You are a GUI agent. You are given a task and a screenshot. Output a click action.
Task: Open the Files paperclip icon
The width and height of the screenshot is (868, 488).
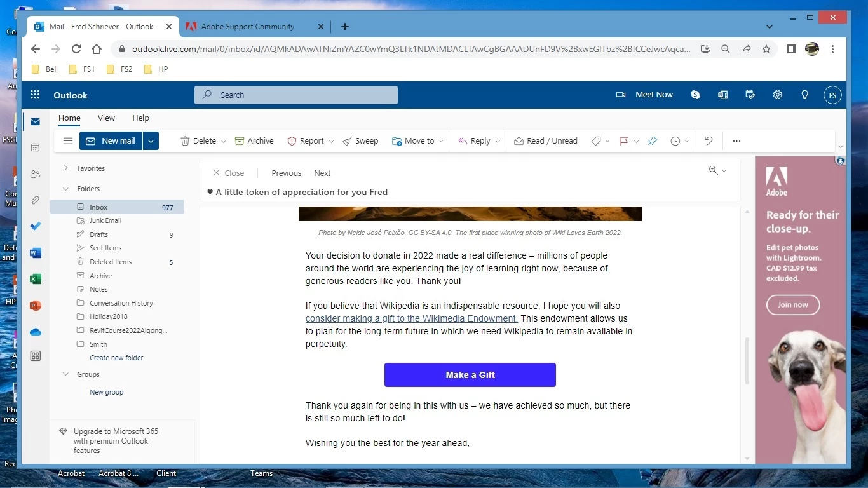pyautogui.click(x=36, y=200)
